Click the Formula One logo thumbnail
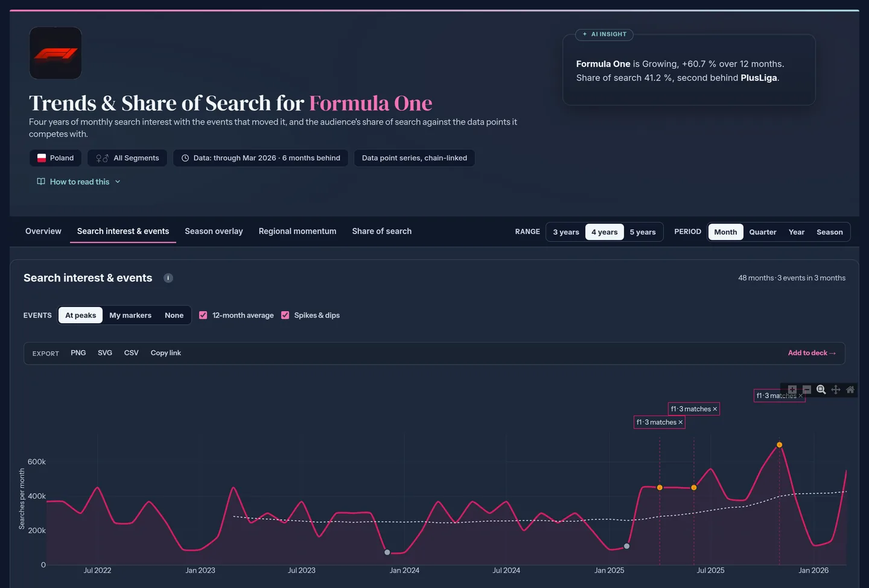Screen dimensions: 869x588 (56, 53)
